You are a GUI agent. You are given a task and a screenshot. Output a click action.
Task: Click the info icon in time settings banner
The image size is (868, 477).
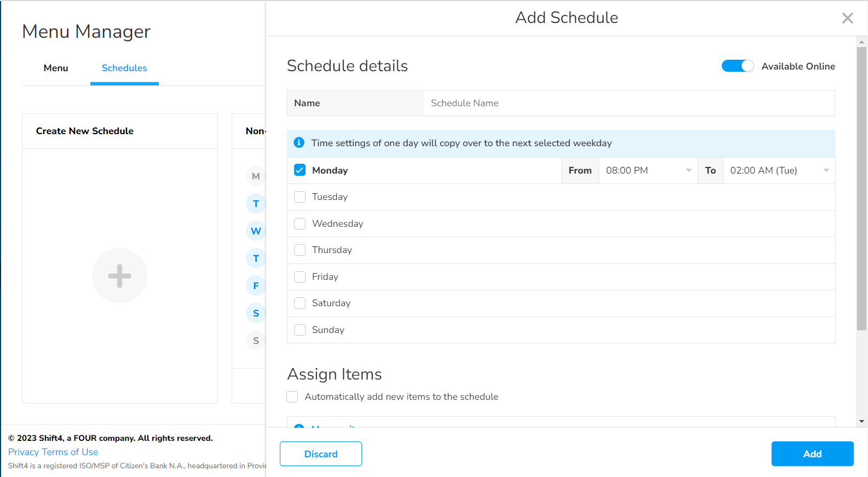coord(299,143)
